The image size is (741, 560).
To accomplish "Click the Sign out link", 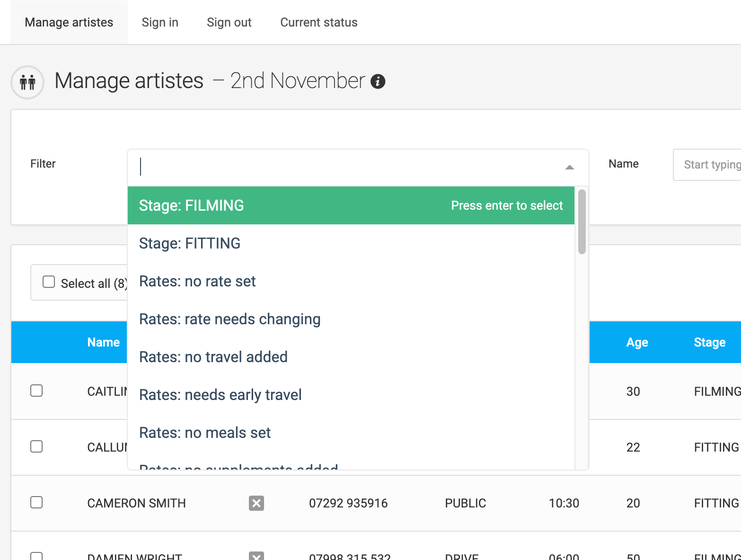I will pos(229,22).
